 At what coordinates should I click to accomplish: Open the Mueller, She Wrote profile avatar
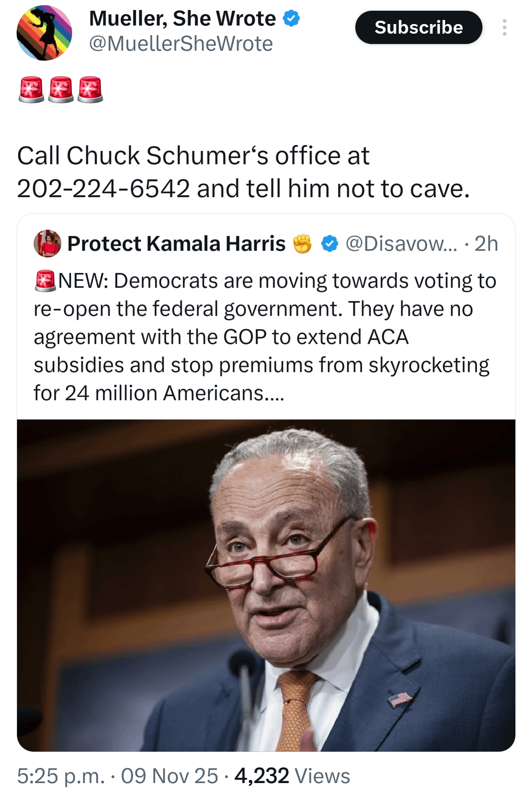(x=44, y=33)
